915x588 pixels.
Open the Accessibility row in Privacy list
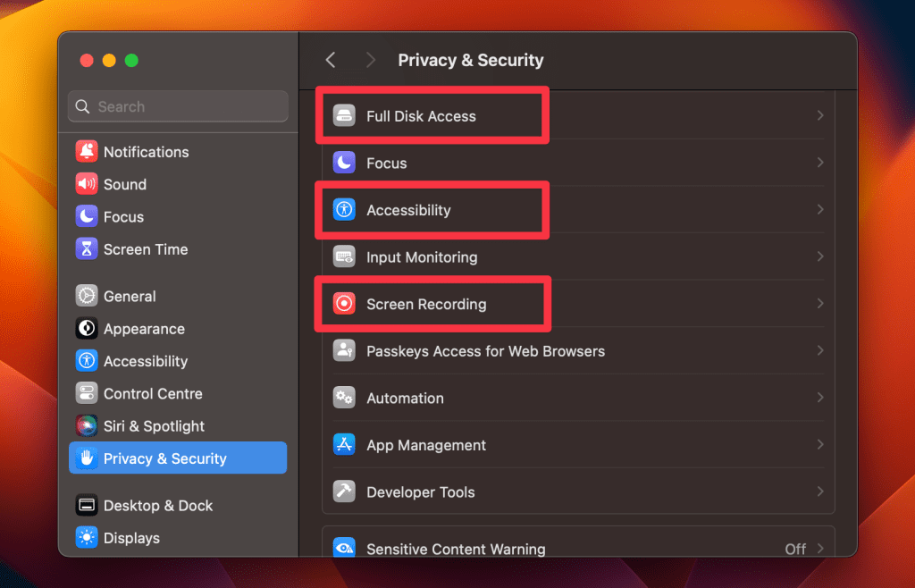[408, 211]
